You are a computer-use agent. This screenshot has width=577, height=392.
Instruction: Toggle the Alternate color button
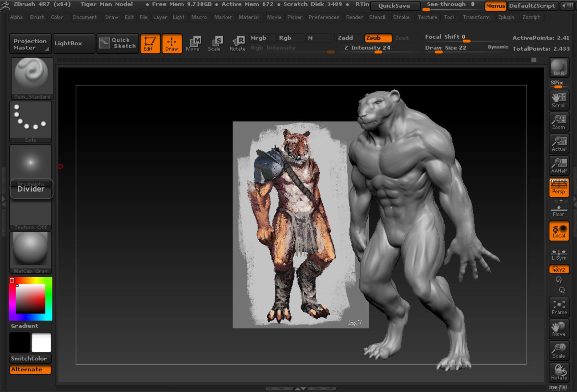[x=31, y=369]
